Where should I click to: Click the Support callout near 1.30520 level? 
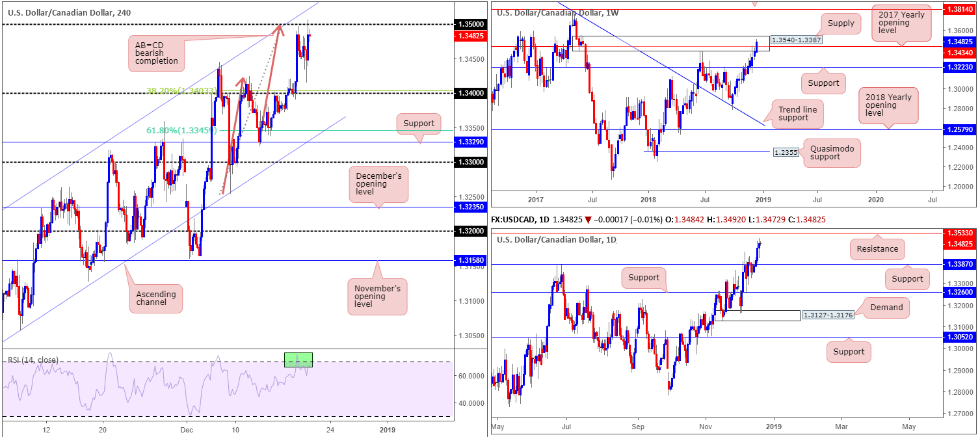point(849,352)
